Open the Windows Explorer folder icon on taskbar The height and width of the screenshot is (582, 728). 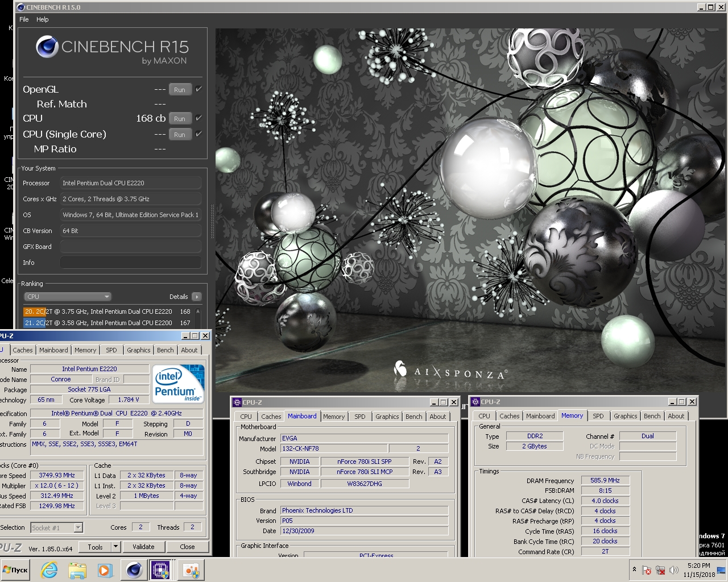pos(77,569)
